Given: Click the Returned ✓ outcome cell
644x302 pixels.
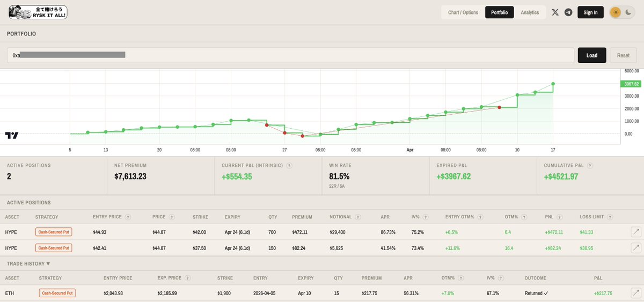Looking at the screenshot, I should 536,293.
